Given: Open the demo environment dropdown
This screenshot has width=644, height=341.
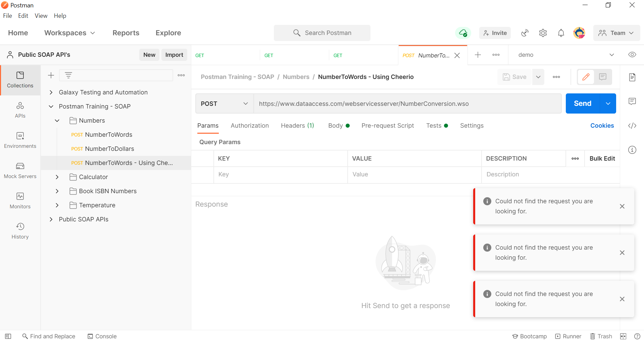Looking at the screenshot, I should coord(612,54).
